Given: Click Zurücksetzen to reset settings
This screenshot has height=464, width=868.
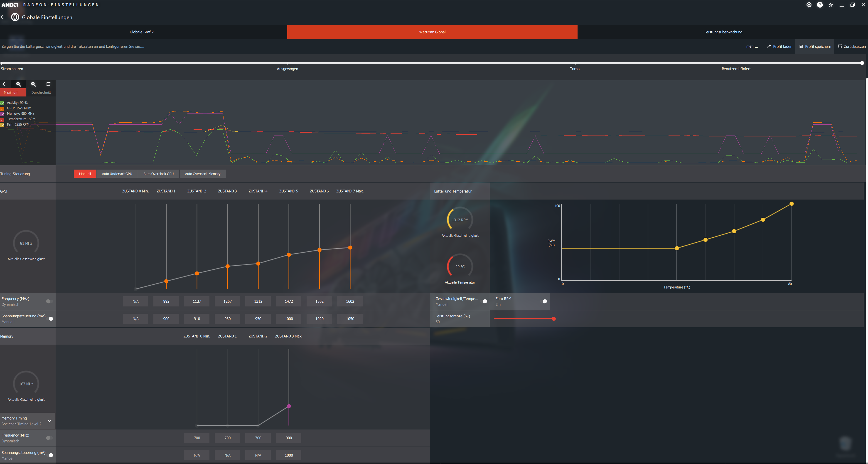Looking at the screenshot, I should pyautogui.click(x=852, y=47).
